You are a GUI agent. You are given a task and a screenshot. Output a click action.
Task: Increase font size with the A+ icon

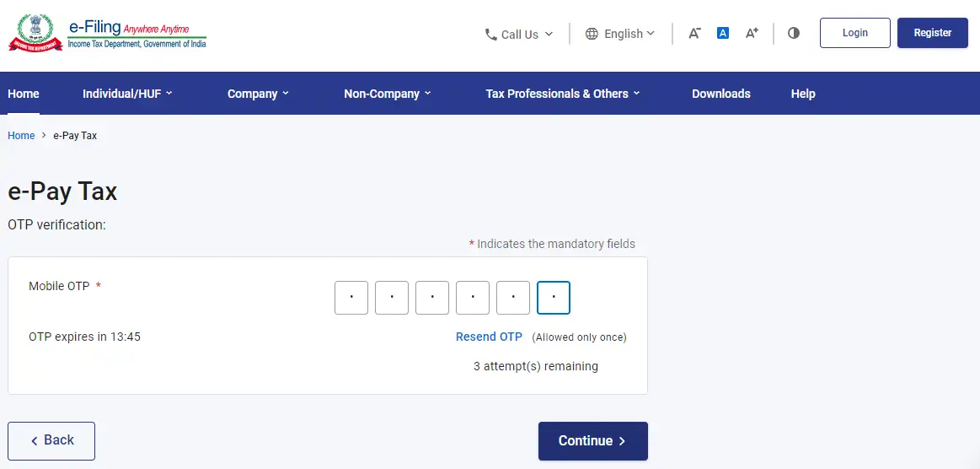752,34
